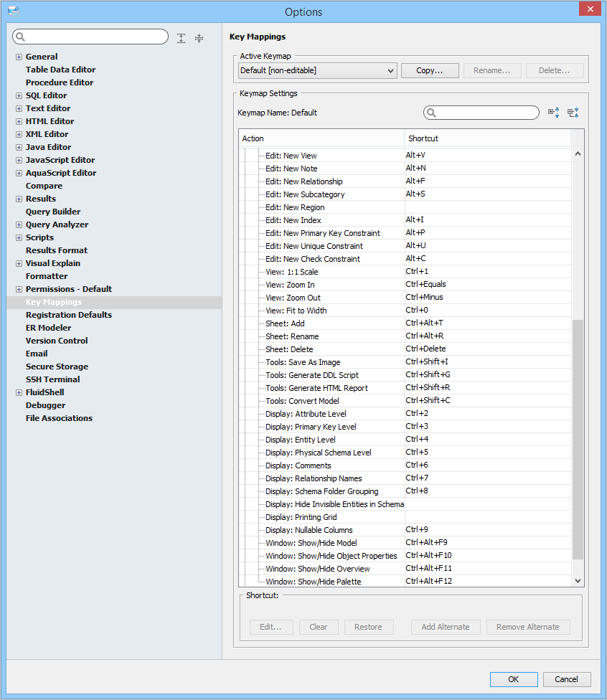
Task: Expand the JavaScript Editor node
Action: point(19,160)
